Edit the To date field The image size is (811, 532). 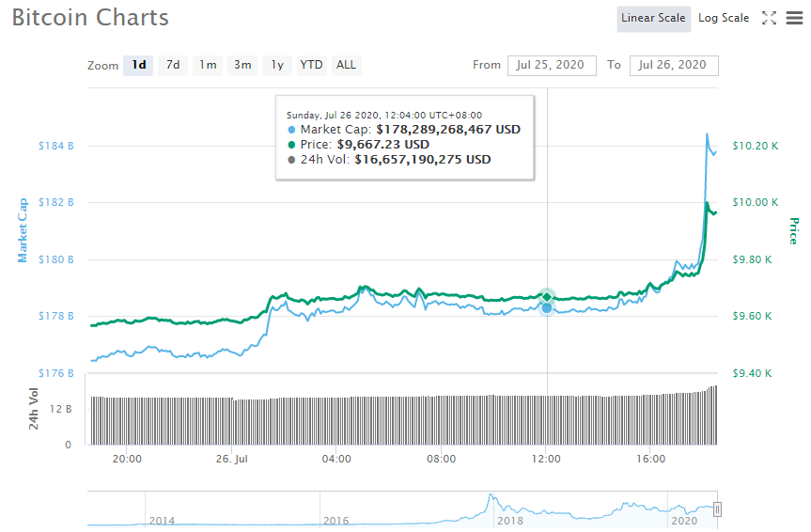[x=674, y=65]
